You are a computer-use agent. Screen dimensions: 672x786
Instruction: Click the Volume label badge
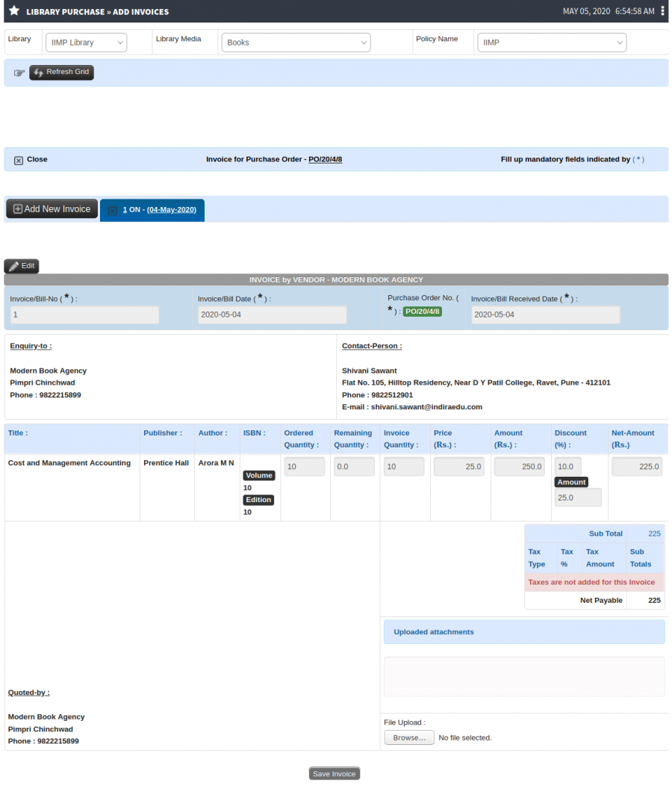259,475
